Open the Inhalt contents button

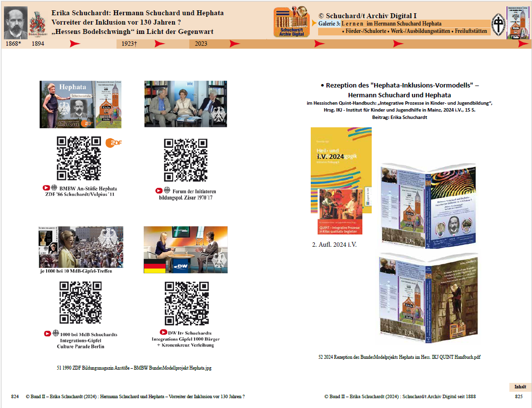[520, 386]
